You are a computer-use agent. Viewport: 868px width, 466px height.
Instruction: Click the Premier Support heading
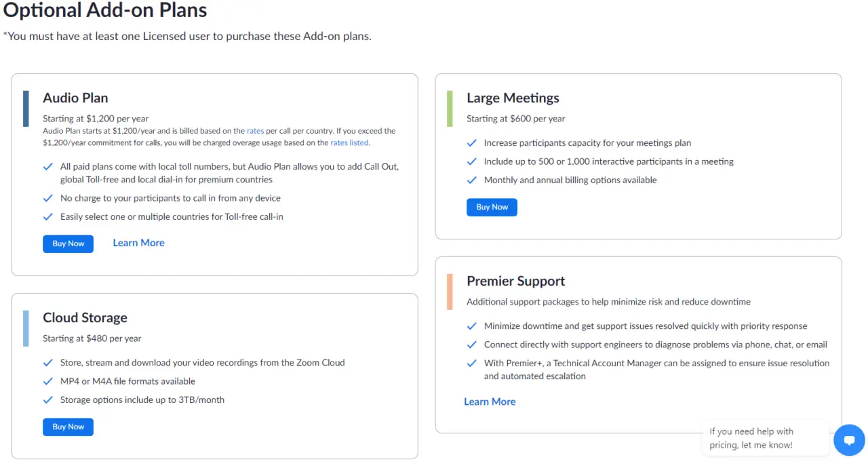coord(515,281)
